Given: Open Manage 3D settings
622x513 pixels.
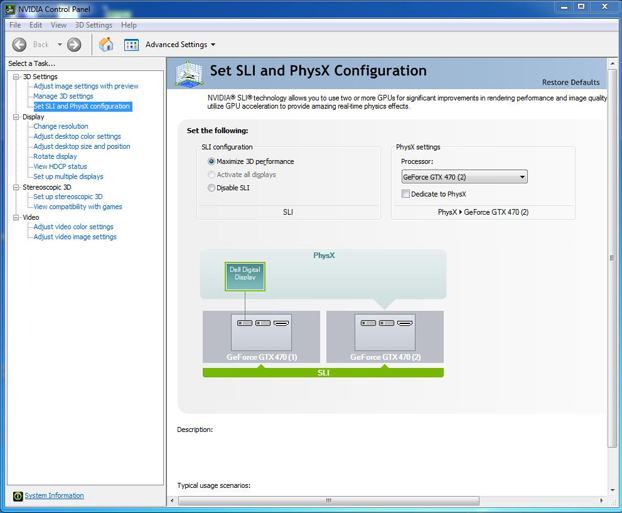Looking at the screenshot, I should 63,96.
